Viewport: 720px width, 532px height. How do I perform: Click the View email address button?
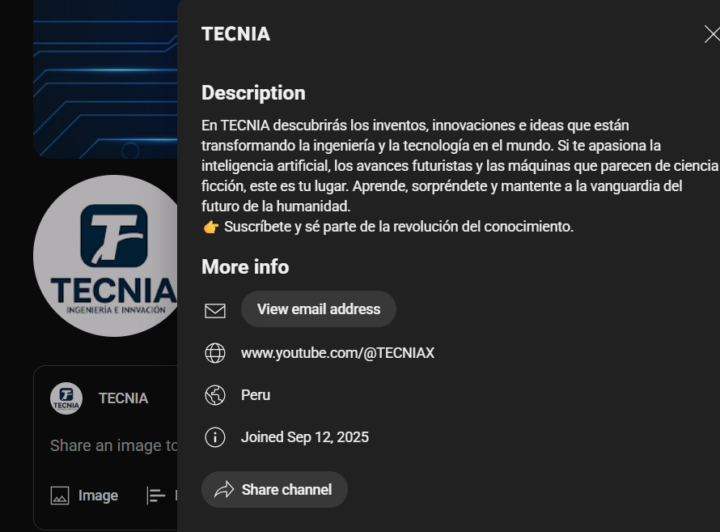(318, 309)
